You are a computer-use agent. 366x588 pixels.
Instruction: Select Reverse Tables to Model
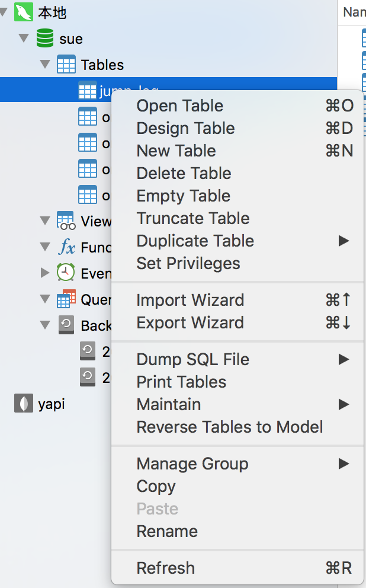click(x=230, y=427)
